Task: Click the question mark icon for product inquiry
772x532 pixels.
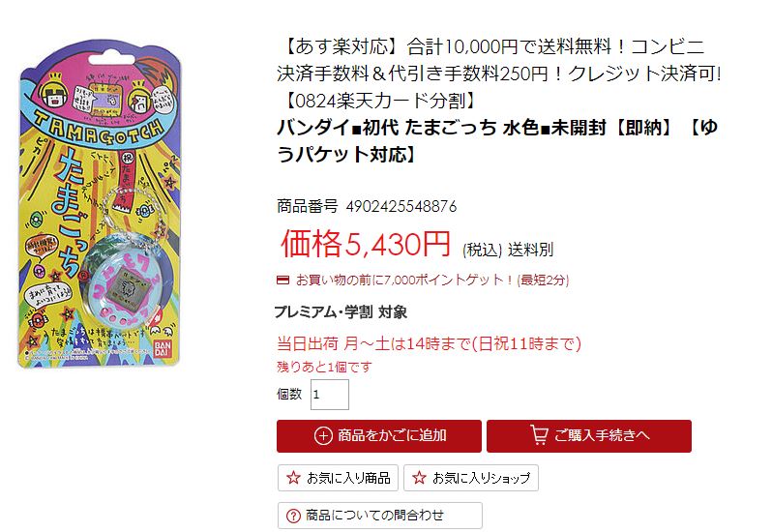Action: (x=293, y=516)
